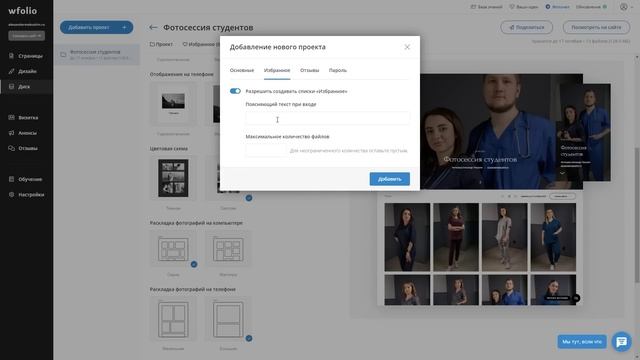
Task: Toggle Разрешить создавать списки «Избранное» switch
Action: point(235,91)
